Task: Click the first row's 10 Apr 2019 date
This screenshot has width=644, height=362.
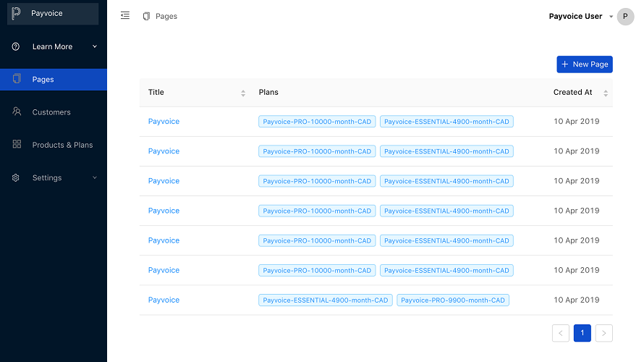Action: (576, 121)
